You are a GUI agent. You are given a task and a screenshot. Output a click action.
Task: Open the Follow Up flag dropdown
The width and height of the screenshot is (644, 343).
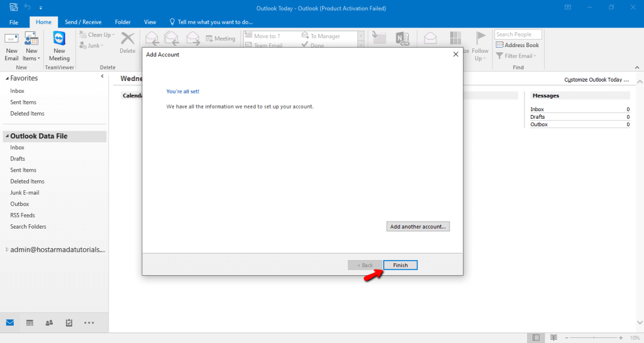pyautogui.click(x=480, y=46)
